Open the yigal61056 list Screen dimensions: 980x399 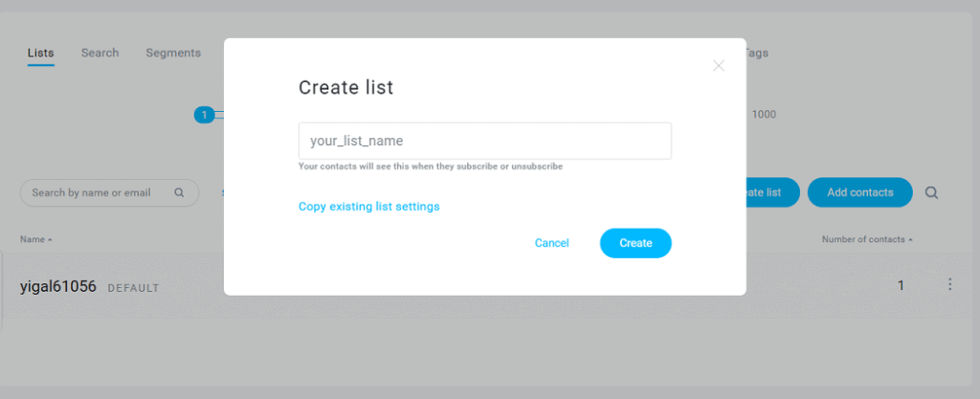pyautogui.click(x=58, y=287)
